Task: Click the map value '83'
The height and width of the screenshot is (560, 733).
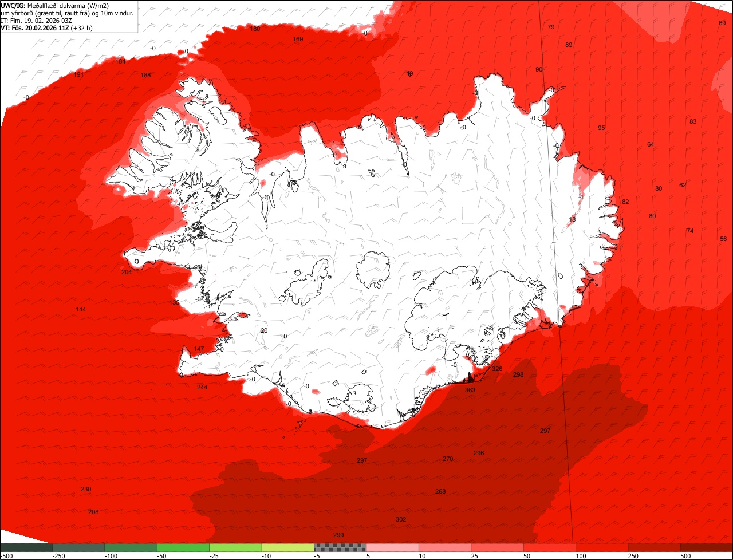Action: pyautogui.click(x=693, y=121)
